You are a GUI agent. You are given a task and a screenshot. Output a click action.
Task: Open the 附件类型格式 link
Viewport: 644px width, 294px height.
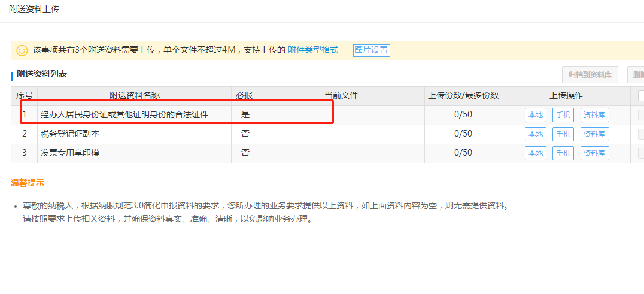(313, 50)
